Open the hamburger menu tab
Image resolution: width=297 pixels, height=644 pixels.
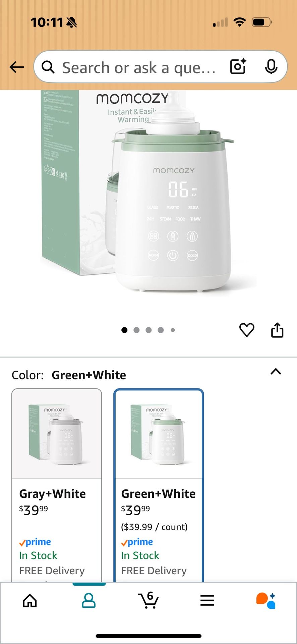point(207,600)
